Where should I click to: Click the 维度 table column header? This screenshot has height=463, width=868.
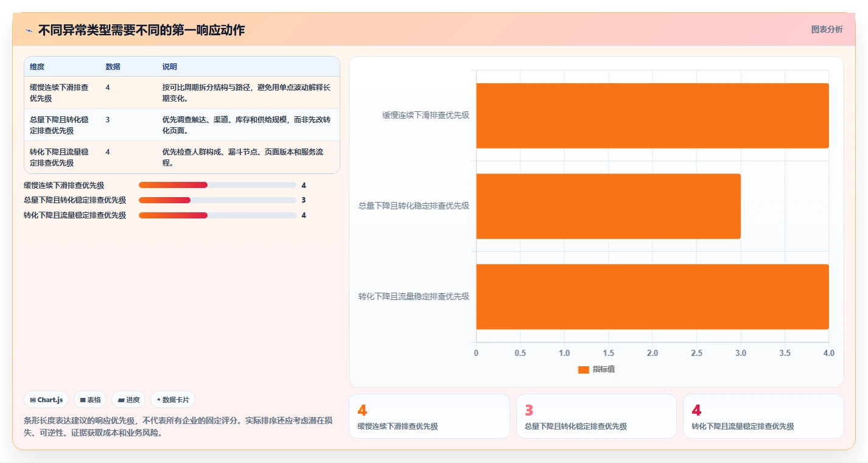tap(37, 67)
